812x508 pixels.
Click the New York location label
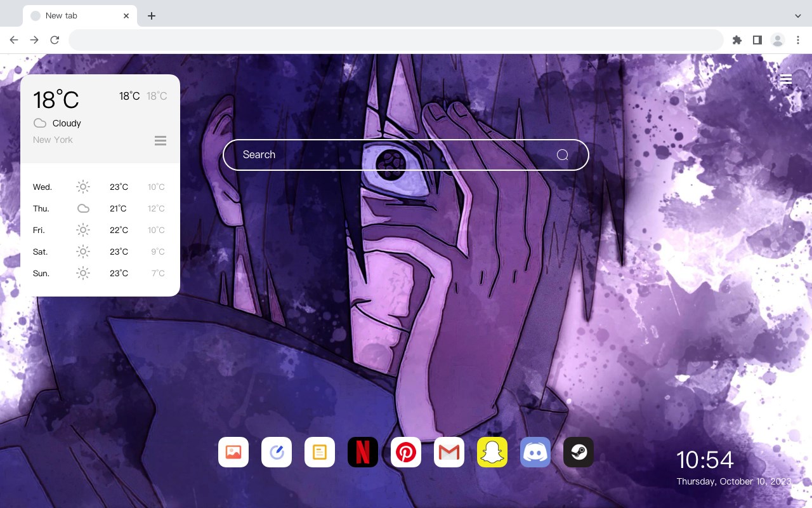tap(53, 140)
